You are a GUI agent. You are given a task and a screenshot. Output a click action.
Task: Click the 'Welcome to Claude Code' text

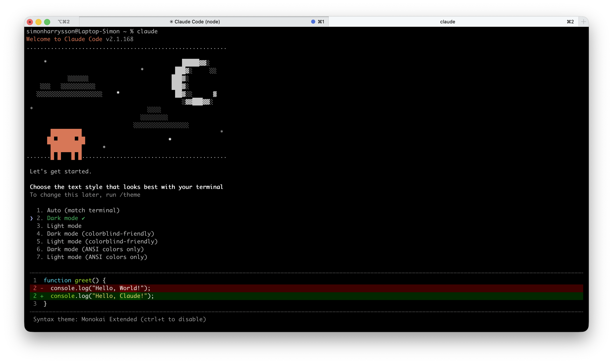tap(64, 39)
